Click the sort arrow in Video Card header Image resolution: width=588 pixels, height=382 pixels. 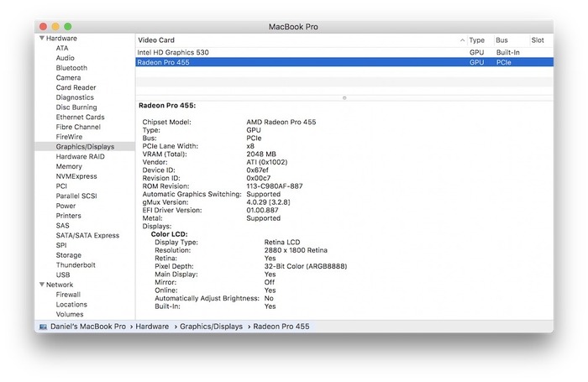click(462, 40)
